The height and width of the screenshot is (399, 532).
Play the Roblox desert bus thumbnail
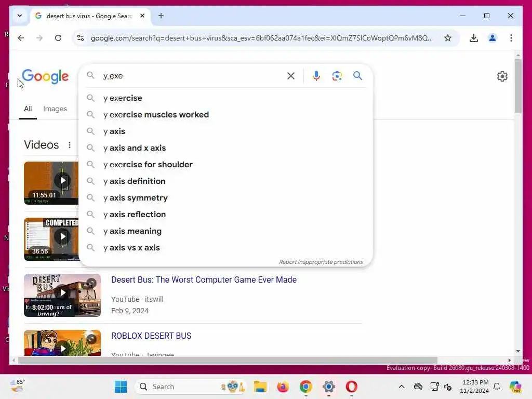coord(62,343)
